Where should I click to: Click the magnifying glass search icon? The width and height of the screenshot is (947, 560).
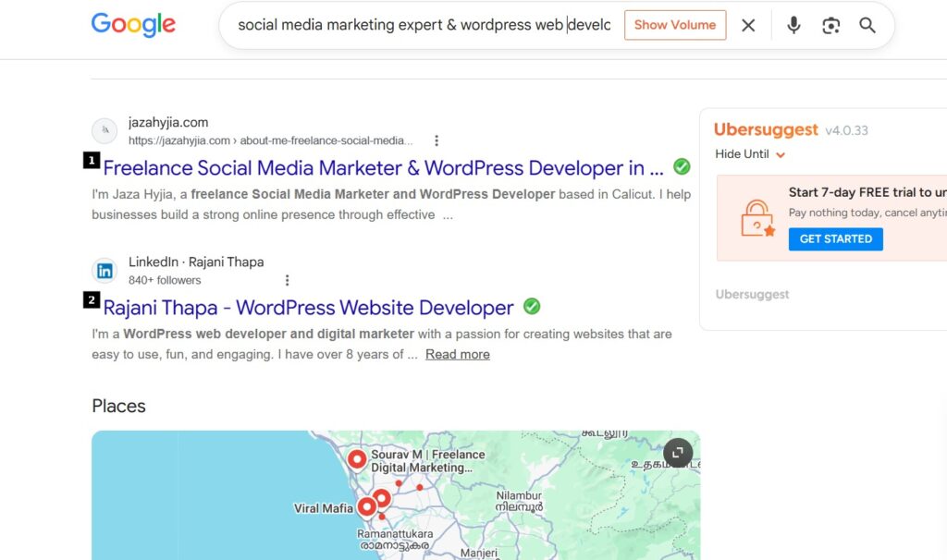pos(867,25)
